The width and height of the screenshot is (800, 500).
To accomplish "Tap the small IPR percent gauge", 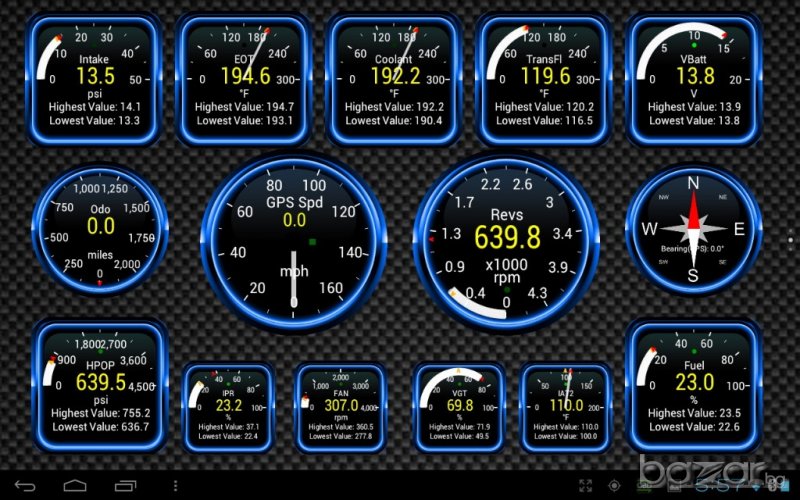I will click(x=228, y=405).
